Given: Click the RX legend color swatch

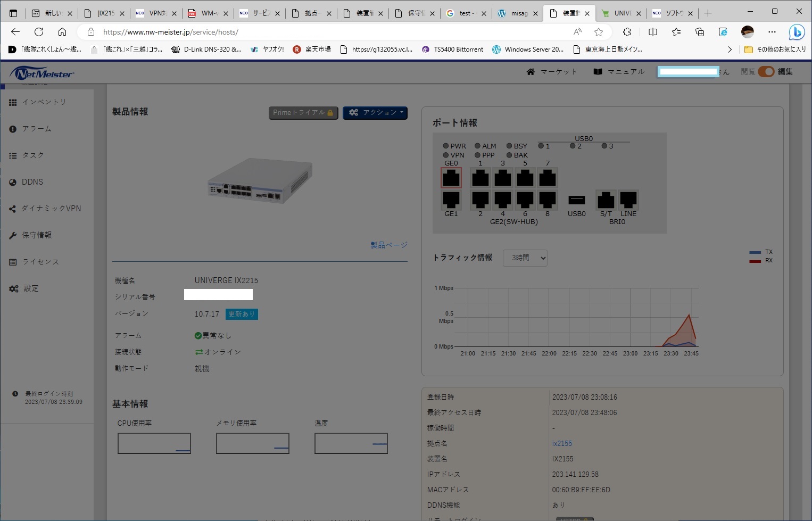Looking at the screenshot, I should click(x=755, y=261).
